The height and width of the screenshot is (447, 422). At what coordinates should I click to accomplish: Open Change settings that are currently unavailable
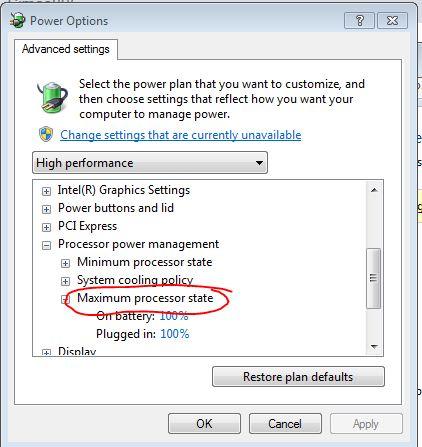tap(180, 135)
